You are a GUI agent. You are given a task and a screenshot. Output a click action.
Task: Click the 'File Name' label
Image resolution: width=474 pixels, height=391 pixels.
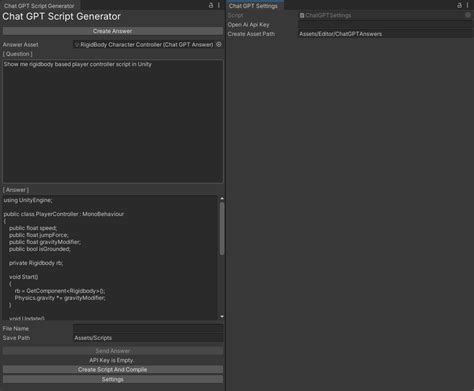point(16,329)
